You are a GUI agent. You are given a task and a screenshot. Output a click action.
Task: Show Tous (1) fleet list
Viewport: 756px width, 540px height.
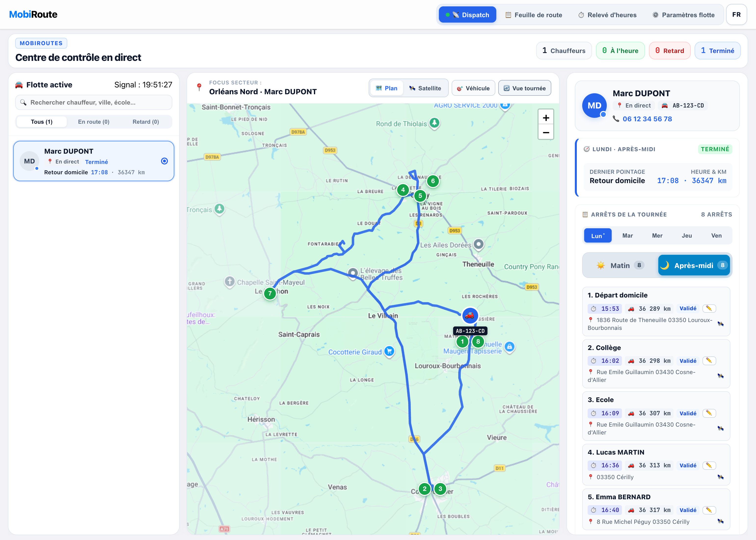click(41, 122)
